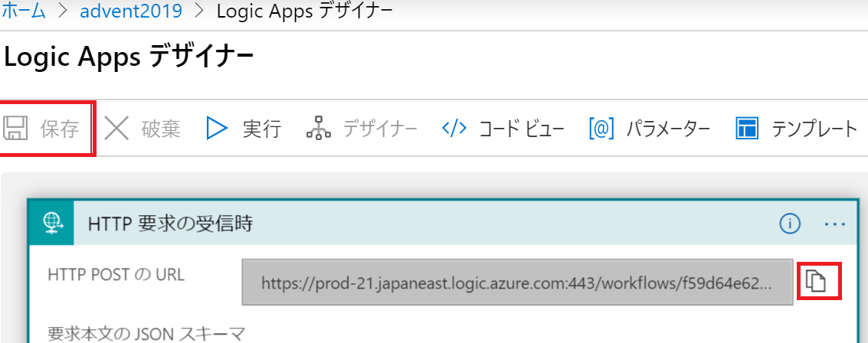The height and width of the screenshot is (343, 868).
Task: Click the HTTP request trigger globe icon
Action: coord(51,222)
